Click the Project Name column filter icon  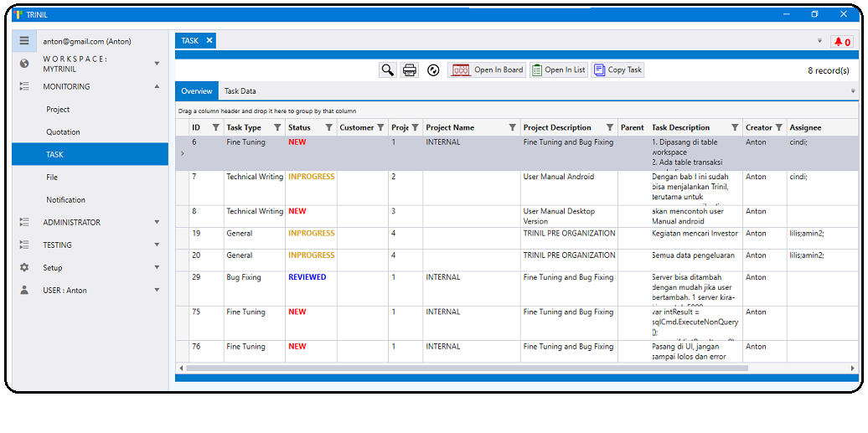[512, 128]
